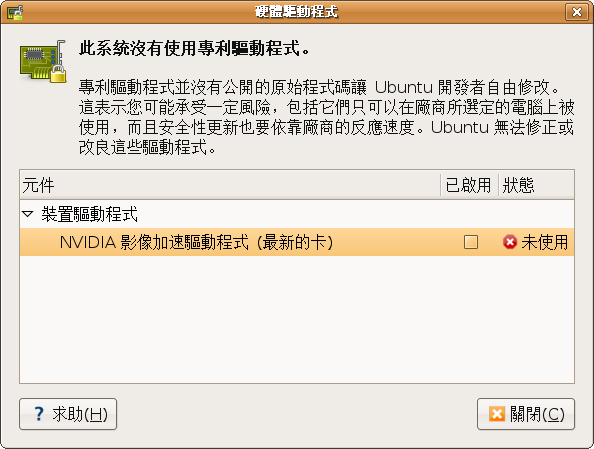Enable the NVIDIA driver checkbox
This screenshot has width=594, height=449.
click(471, 242)
